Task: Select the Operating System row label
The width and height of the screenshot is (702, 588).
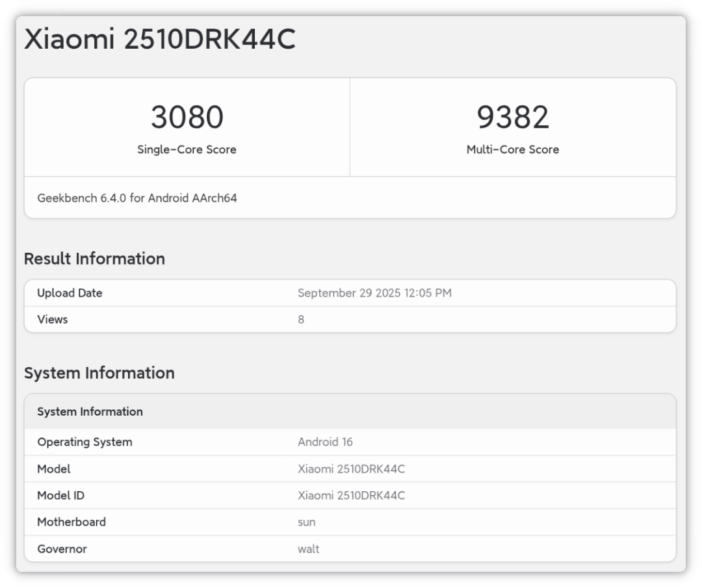Action: coord(84,442)
